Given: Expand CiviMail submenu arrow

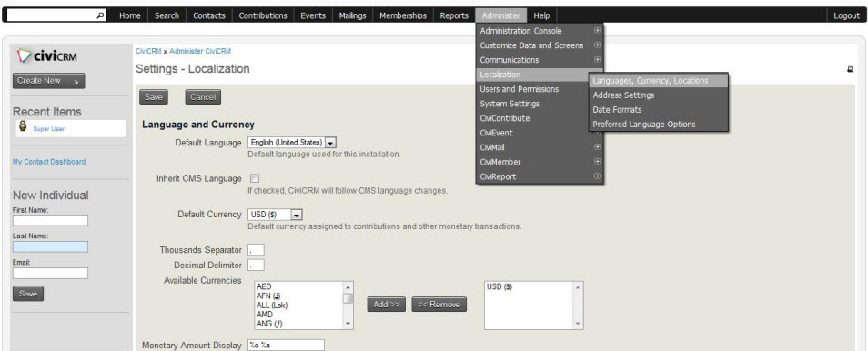Looking at the screenshot, I should [x=597, y=147].
